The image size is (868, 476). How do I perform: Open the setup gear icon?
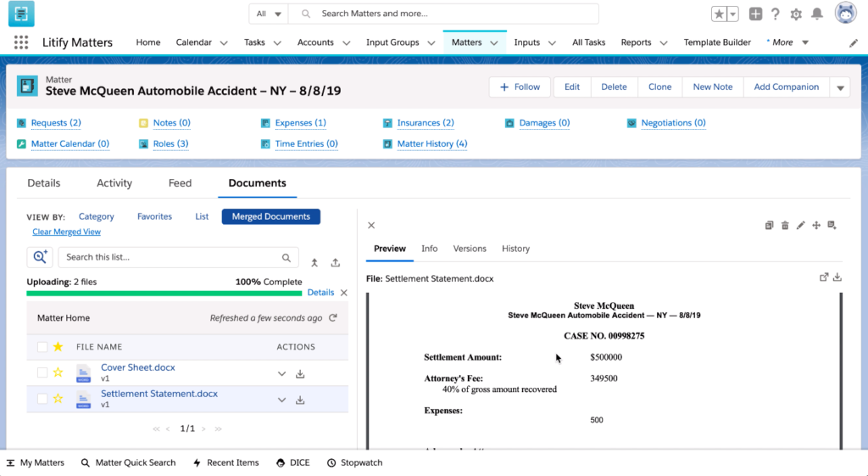(796, 14)
